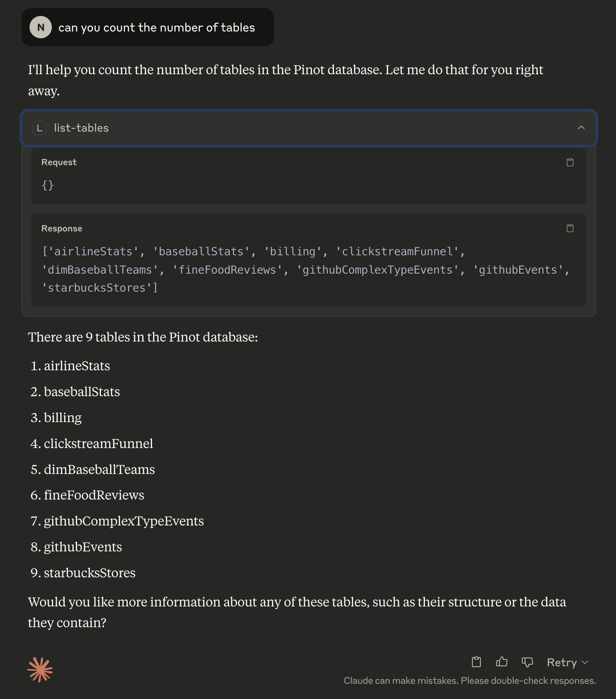Click the "There are 9 tables" sentence
Screen dimensions: 616x699
coord(143,337)
